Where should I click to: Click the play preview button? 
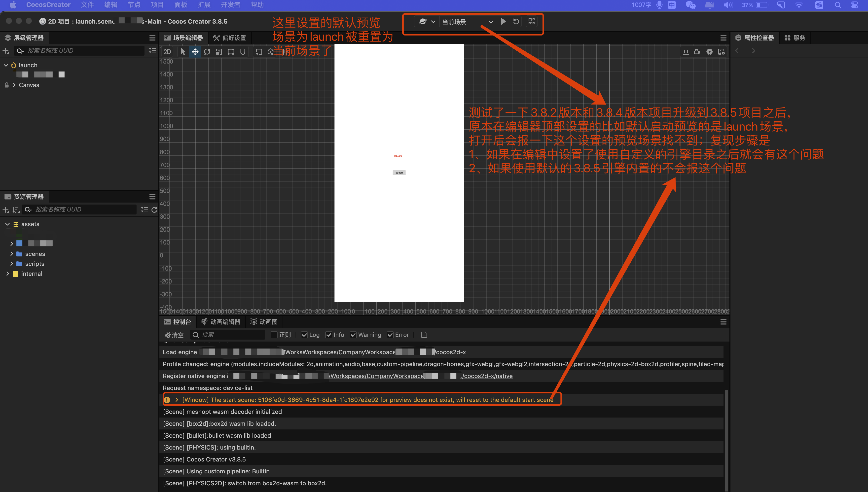coord(503,22)
